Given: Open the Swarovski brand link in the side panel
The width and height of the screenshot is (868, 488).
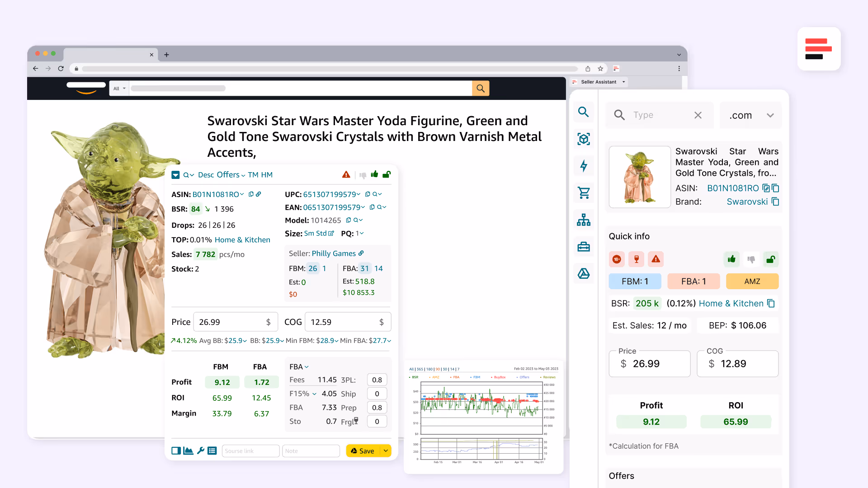Looking at the screenshot, I should click(747, 202).
